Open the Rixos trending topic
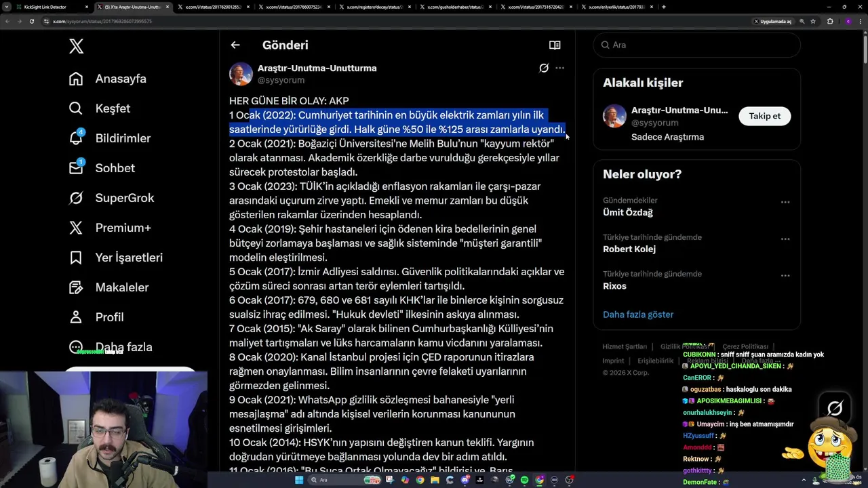Image resolution: width=868 pixels, height=488 pixels. pyautogui.click(x=614, y=286)
